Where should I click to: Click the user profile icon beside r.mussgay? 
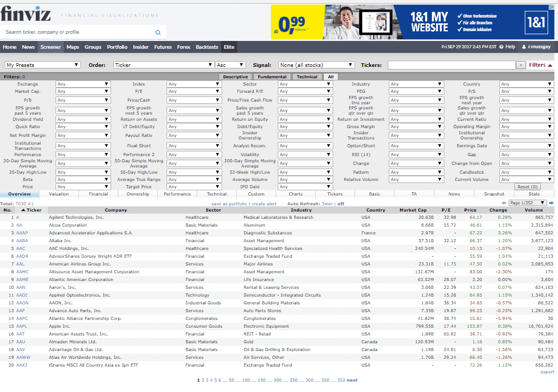[x=524, y=47]
